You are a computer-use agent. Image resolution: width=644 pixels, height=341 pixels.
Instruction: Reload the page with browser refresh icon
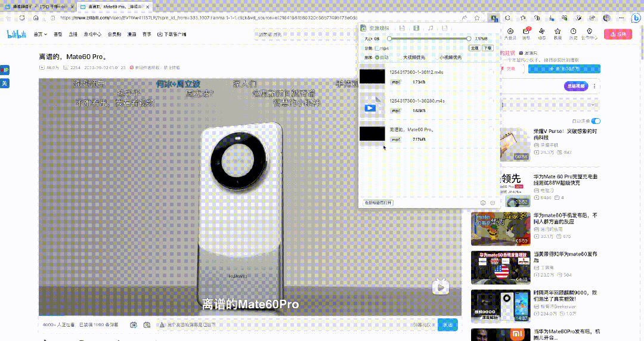click(22, 18)
